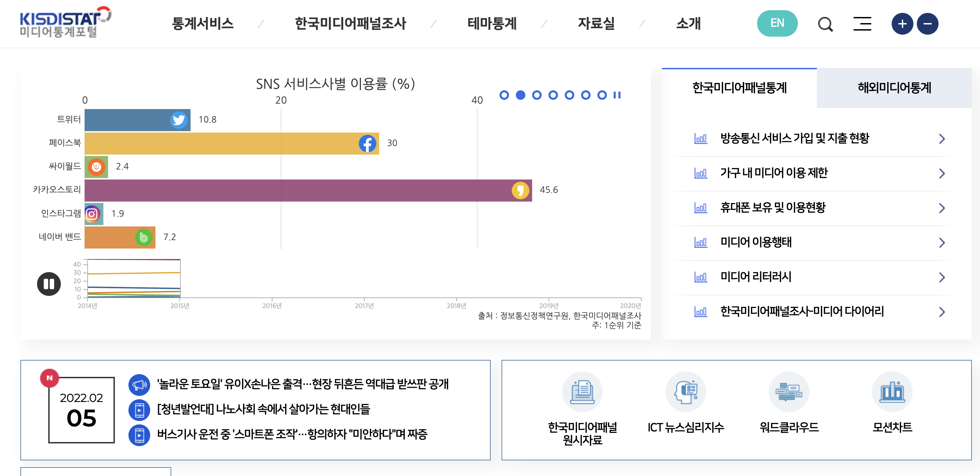
Task: Click the zoom out minus button
Action: point(928,24)
